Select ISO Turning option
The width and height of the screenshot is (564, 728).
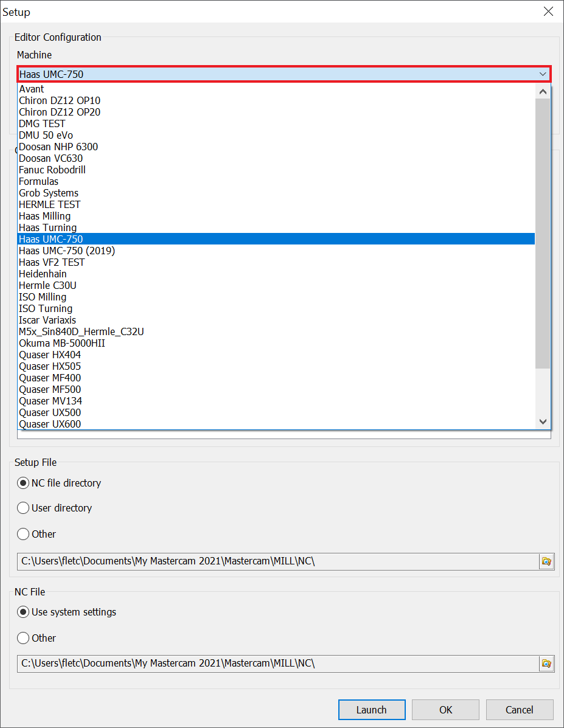point(276,309)
